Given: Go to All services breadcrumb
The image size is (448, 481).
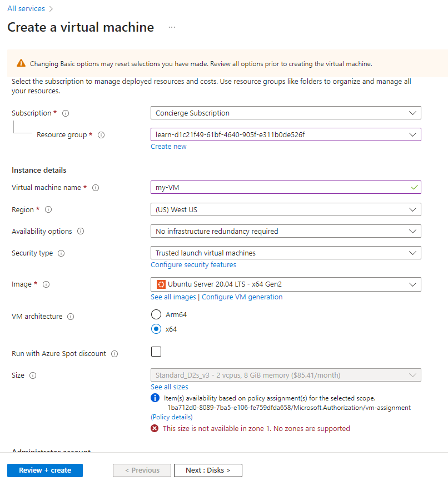Looking at the screenshot, I should pyautogui.click(x=26, y=8).
